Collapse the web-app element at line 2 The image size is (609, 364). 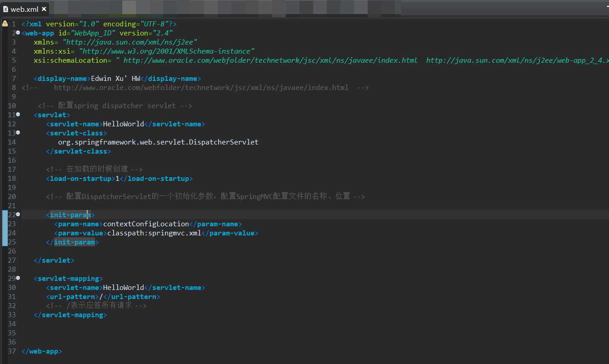pyautogui.click(x=18, y=33)
